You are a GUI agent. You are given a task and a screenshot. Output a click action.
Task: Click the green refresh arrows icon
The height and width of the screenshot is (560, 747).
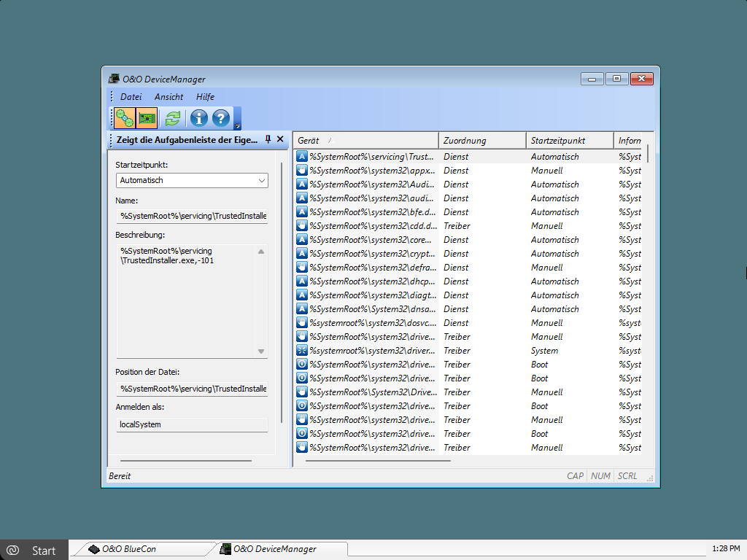(172, 117)
